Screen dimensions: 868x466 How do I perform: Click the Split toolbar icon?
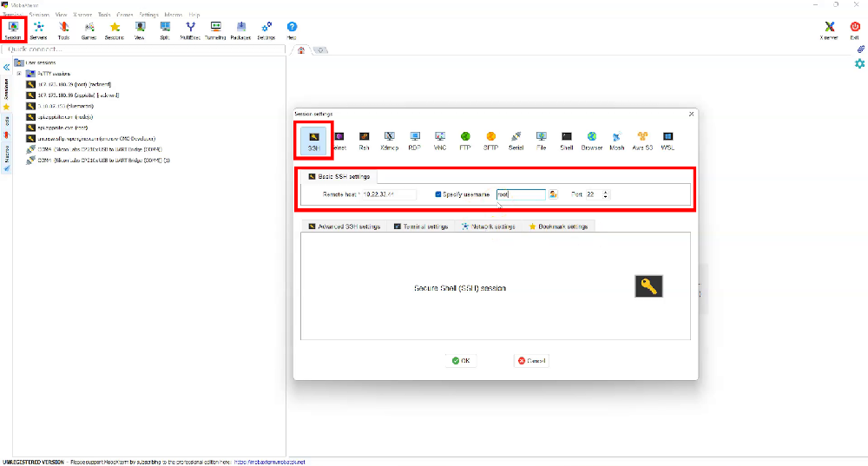tap(165, 30)
